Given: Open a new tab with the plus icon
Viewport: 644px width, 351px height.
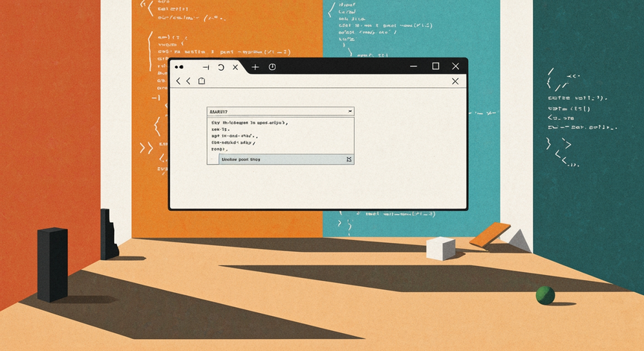Looking at the screenshot, I should coord(255,67).
